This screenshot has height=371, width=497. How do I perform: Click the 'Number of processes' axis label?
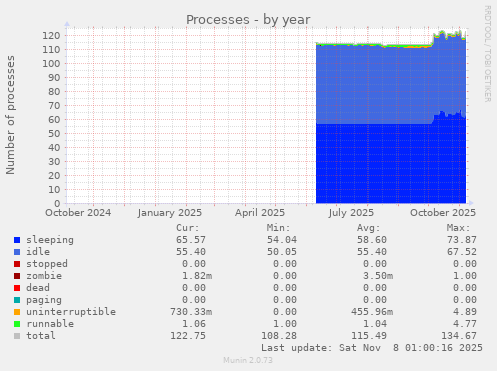(x=10, y=115)
